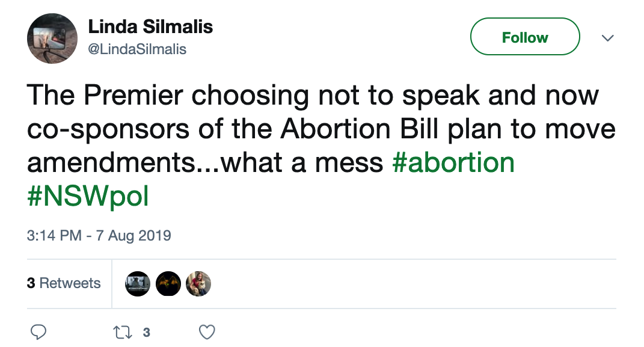View the 3 Retweets list
Viewport: 644px width, 347px height.
tap(64, 283)
